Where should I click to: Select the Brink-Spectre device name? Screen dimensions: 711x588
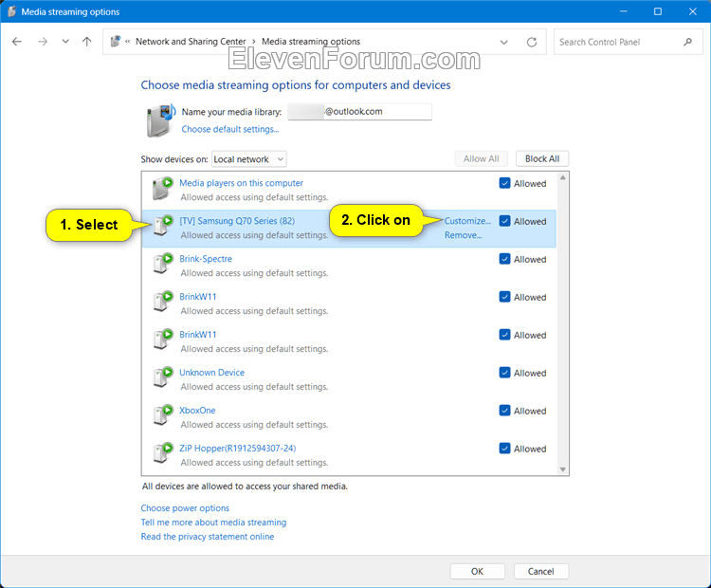click(206, 259)
